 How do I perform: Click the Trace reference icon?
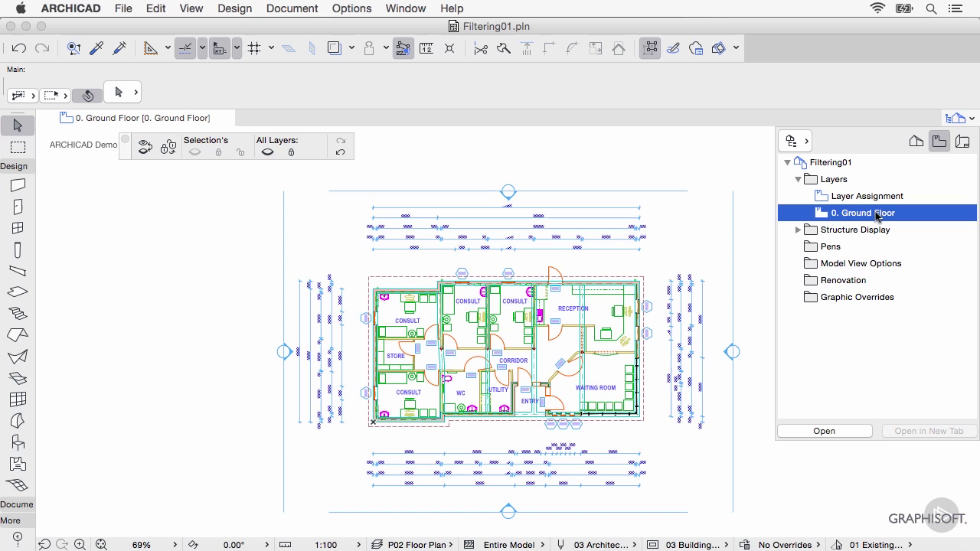pos(335,48)
